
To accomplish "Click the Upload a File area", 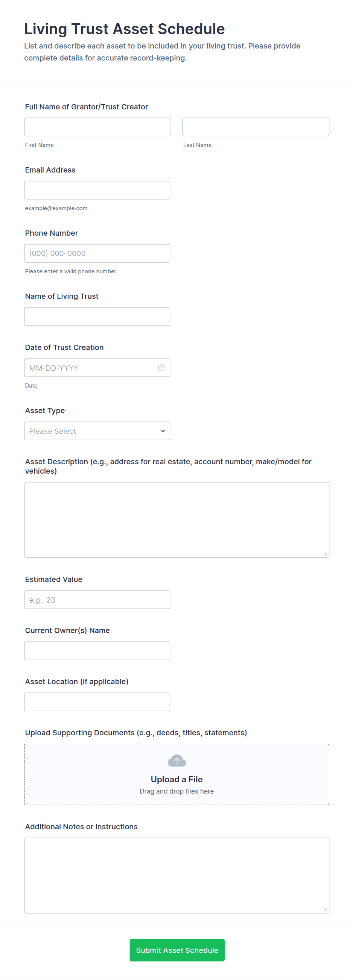I will tap(177, 780).
